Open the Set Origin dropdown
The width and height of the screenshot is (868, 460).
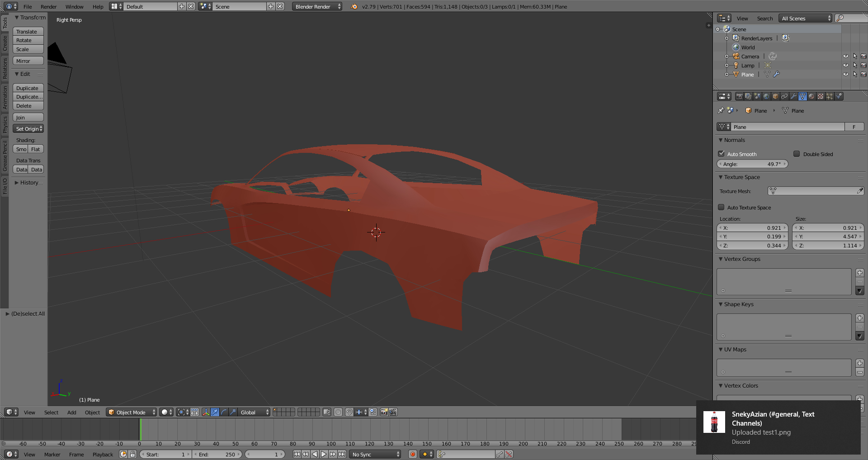pyautogui.click(x=28, y=129)
